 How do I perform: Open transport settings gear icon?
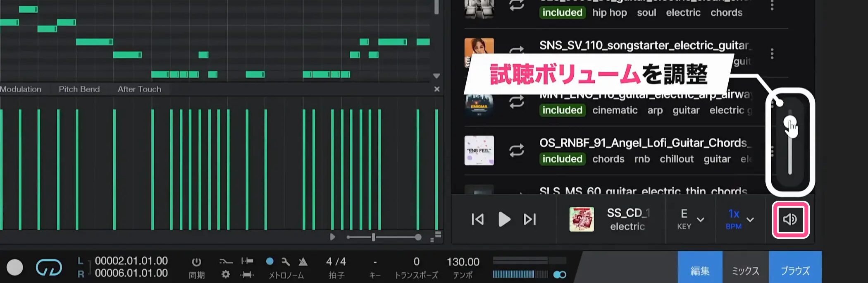(226, 274)
